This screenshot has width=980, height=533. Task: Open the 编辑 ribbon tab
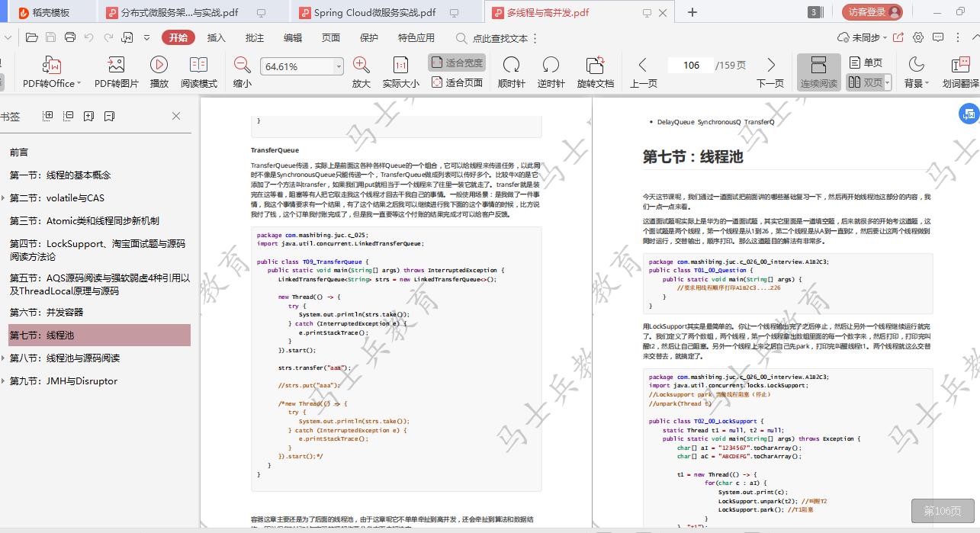coord(293,37)
